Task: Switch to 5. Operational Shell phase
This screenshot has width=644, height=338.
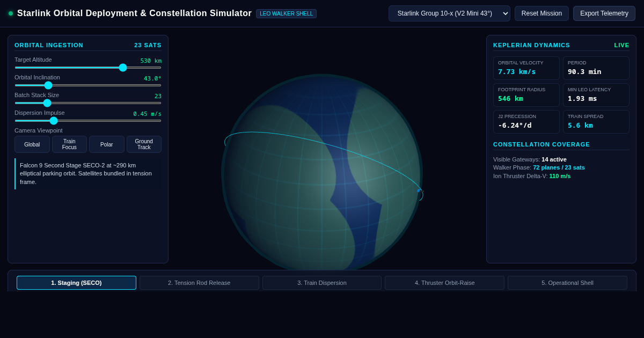Action: tap(567, 283)
